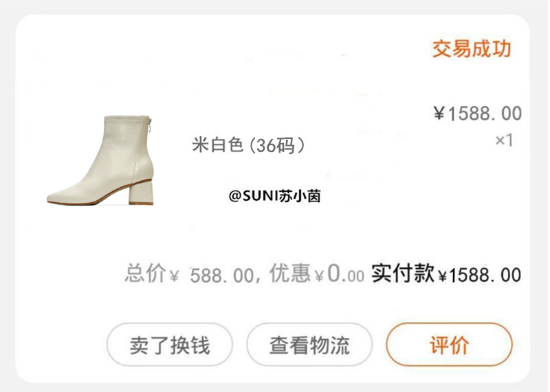Click the yen symbol before 1588.00 price
The height and width of the screenshot is (392, 550).
point(439,113)
